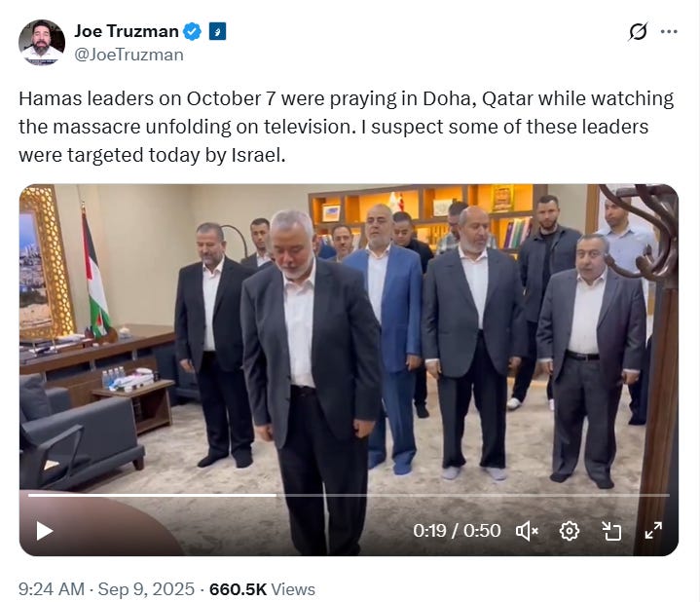This screenshot has height=602, width=700.
Task: Enable picture-in-picture mode for the video
Action: point(611,531)
